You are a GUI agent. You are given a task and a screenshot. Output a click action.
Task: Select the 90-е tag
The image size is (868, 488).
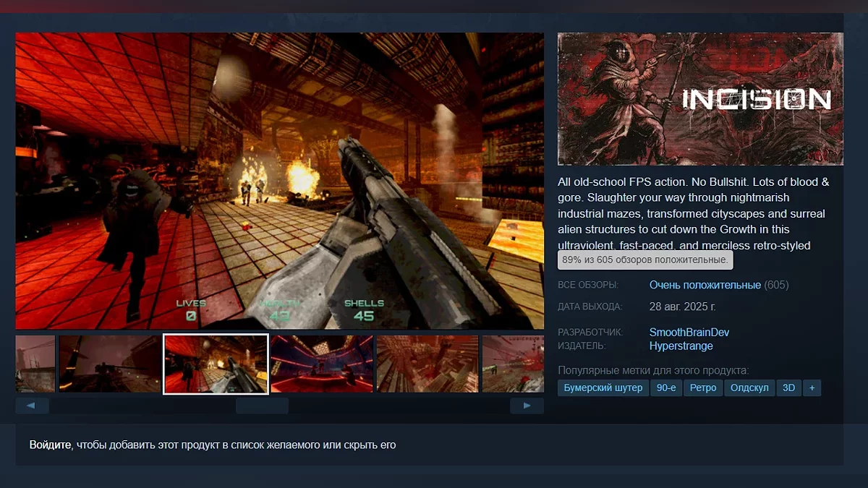click(x=665, y=388)
